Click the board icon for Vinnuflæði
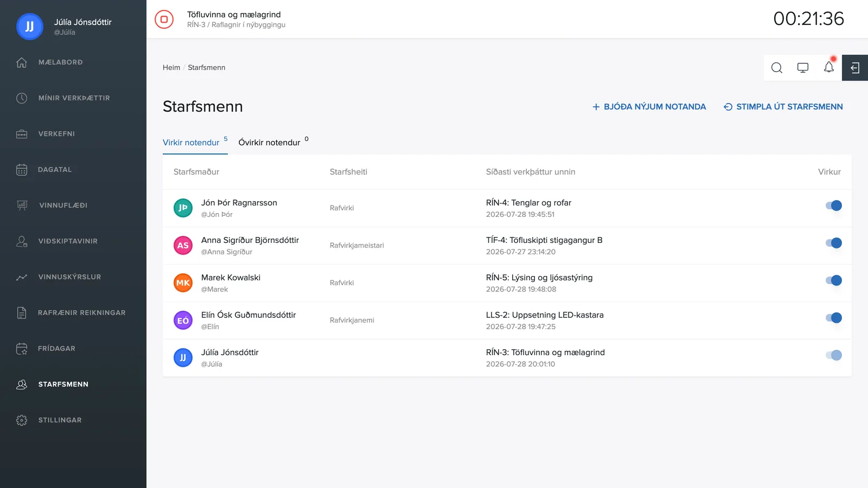Screen dimensions: 868x488 tap(22, 206)
